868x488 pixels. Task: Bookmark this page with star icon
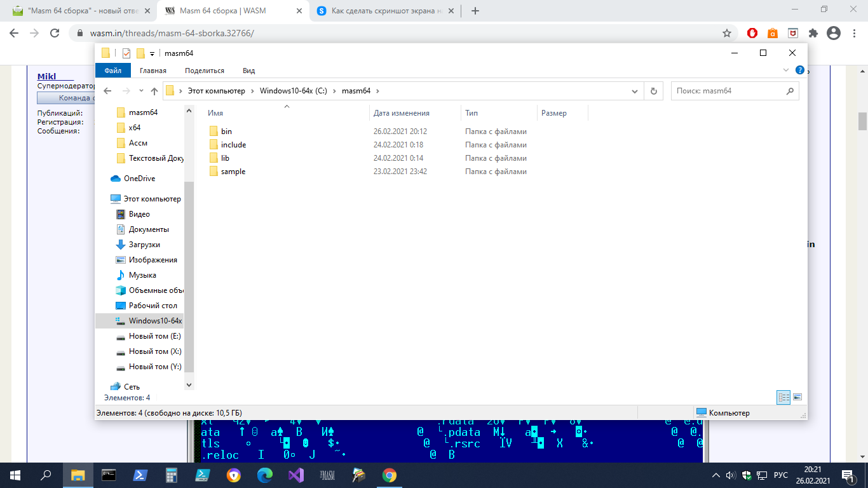click(x=727, y=33)
